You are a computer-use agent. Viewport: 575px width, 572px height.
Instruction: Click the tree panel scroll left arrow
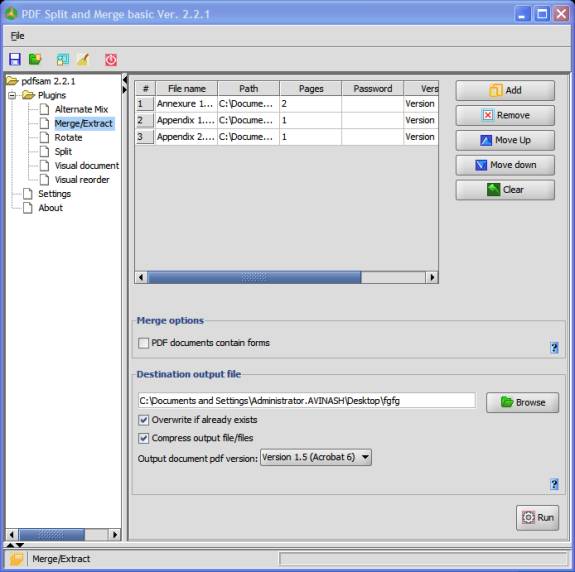point(12,535)
